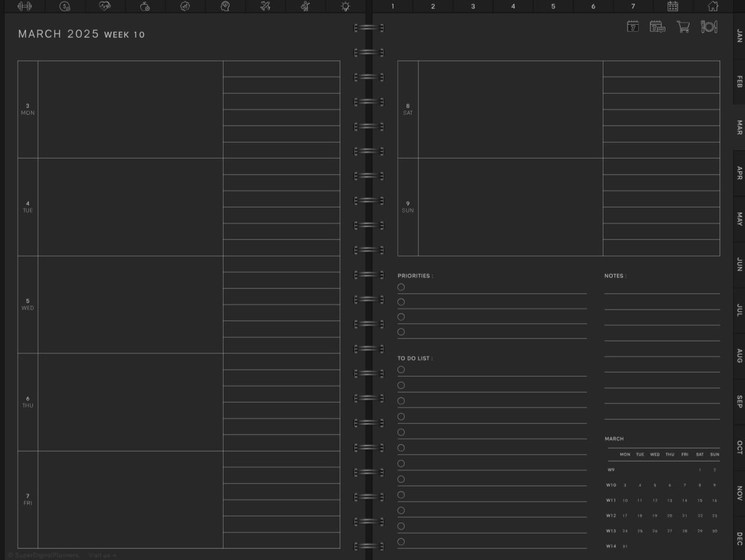The height and width of the screenshot is (560, 745).
Task: Open the meal planner fork-and-plate icon
Action: (708, 27)
